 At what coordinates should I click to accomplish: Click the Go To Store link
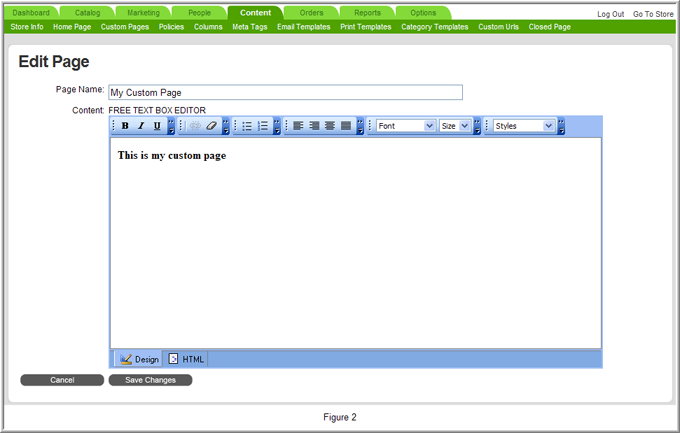point(653,14)
